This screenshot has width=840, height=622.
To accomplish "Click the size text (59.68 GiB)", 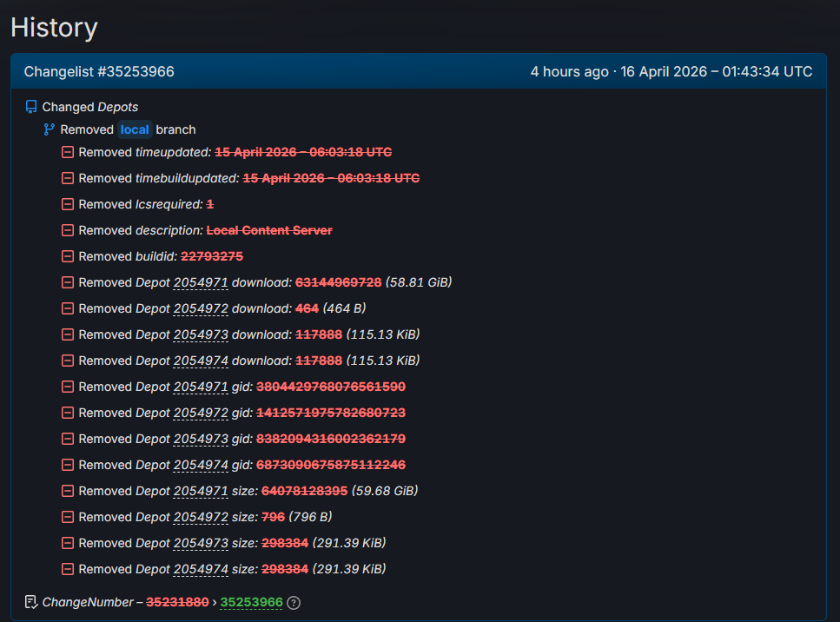I will pyautogui.click(x=385, y=491).
